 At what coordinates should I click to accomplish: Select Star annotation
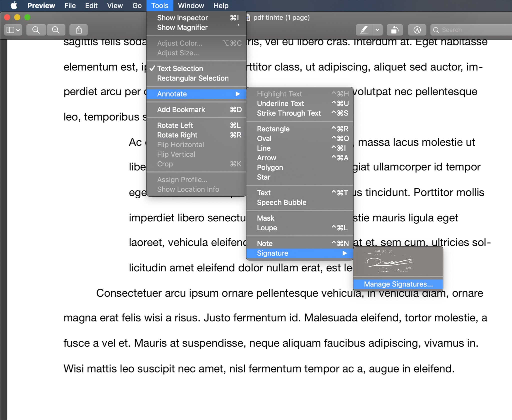tap(300, 177)
